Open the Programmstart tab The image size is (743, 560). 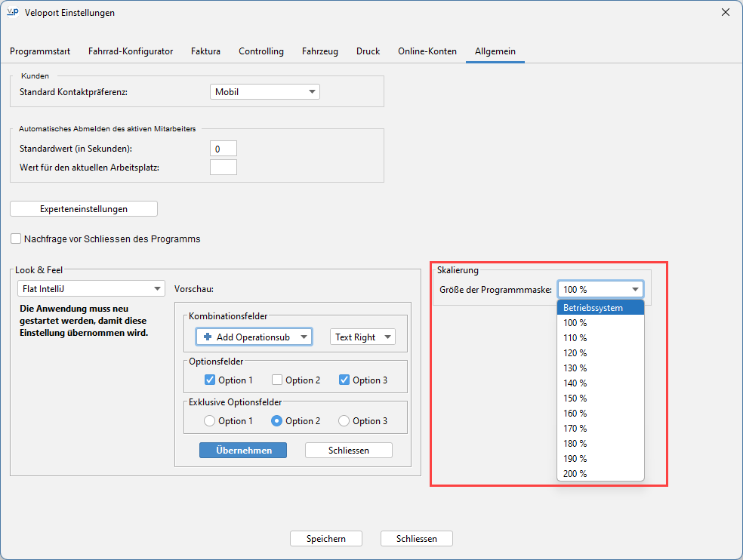click(40, 51)
